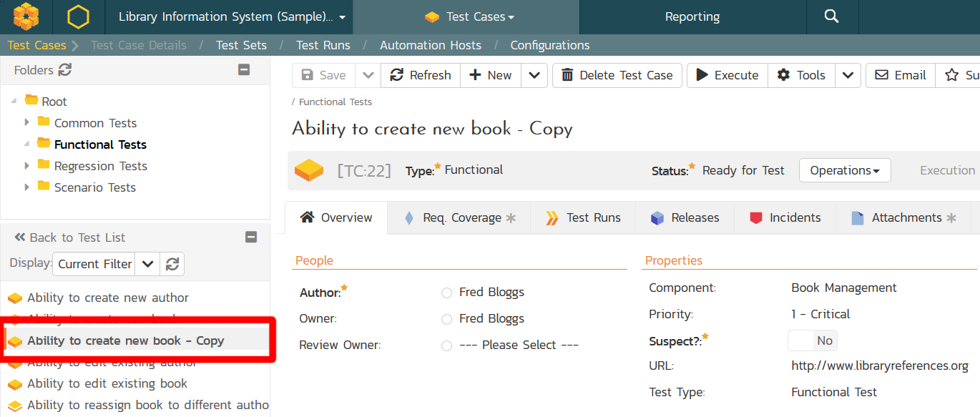Image resolution: width=980 pixels, height=417 pixels.
Task: Open the global search magnifier icon
Action: (x=831, y=16)
